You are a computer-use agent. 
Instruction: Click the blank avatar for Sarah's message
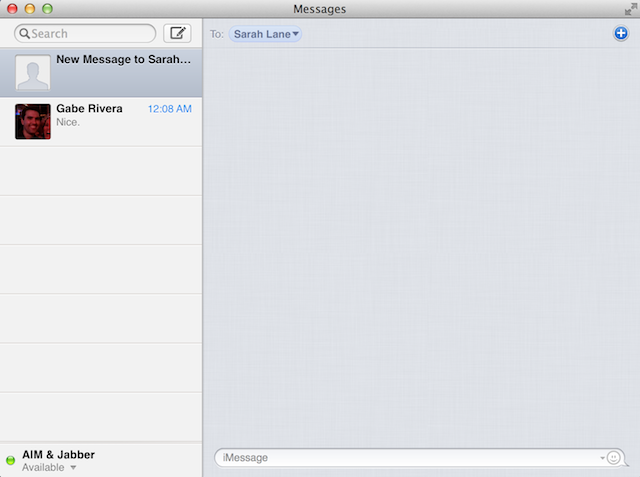(33, 72)
